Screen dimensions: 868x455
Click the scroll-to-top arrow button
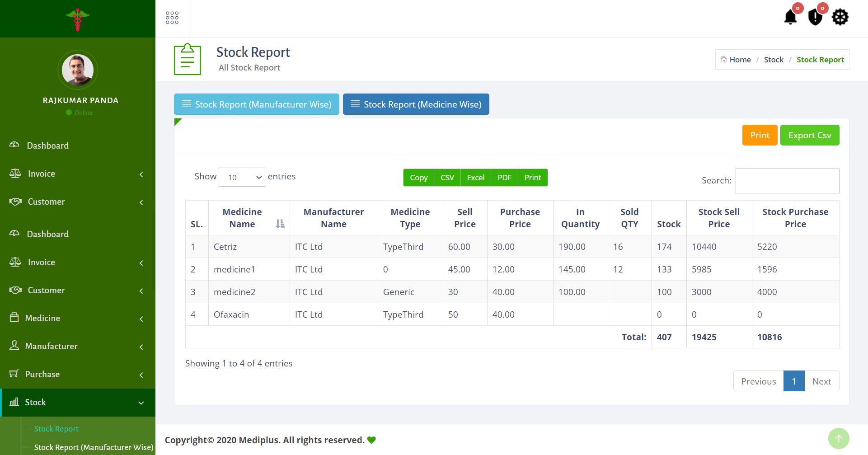pyautogui.click(x=839, y=438)
